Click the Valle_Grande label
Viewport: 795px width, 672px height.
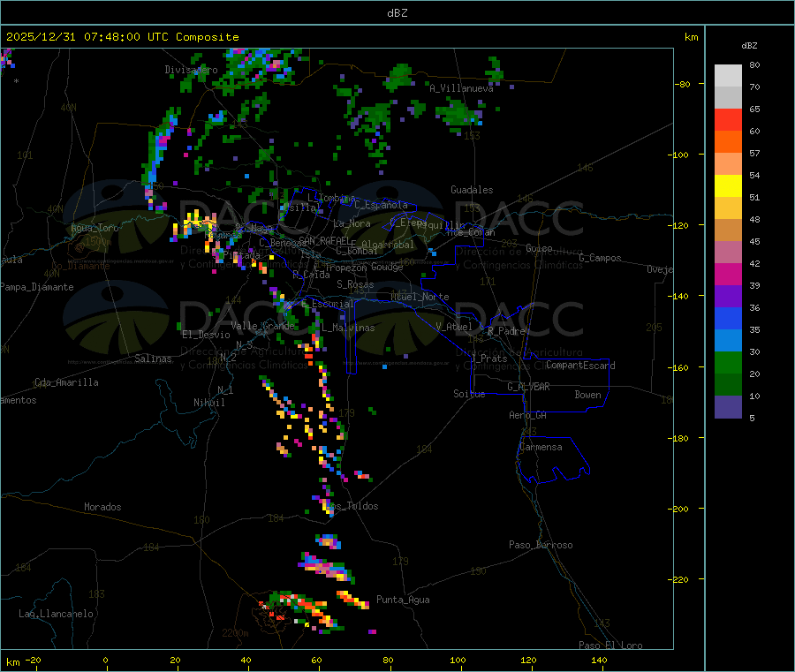[x=262, y=326]
